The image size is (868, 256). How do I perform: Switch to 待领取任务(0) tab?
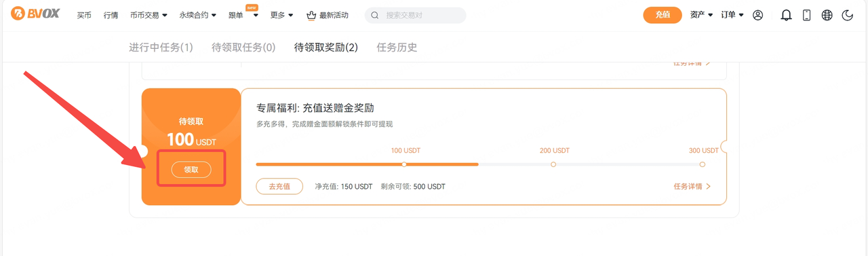tap(243, 48)
